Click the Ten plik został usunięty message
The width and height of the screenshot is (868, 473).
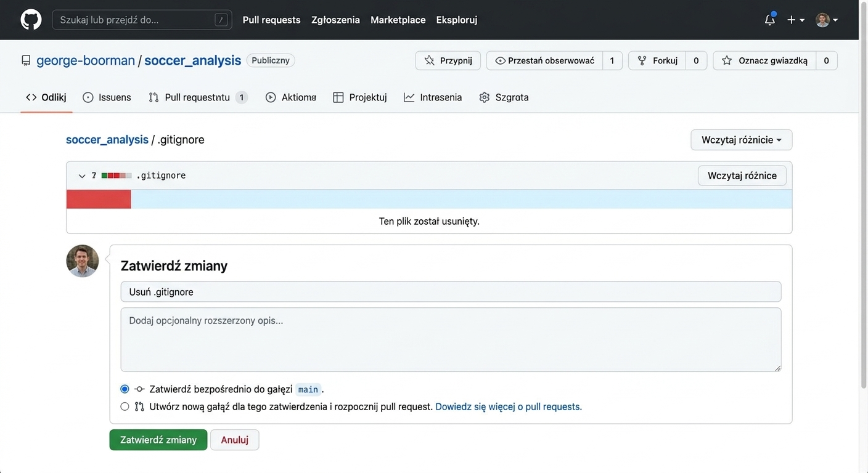coord(429,221)
